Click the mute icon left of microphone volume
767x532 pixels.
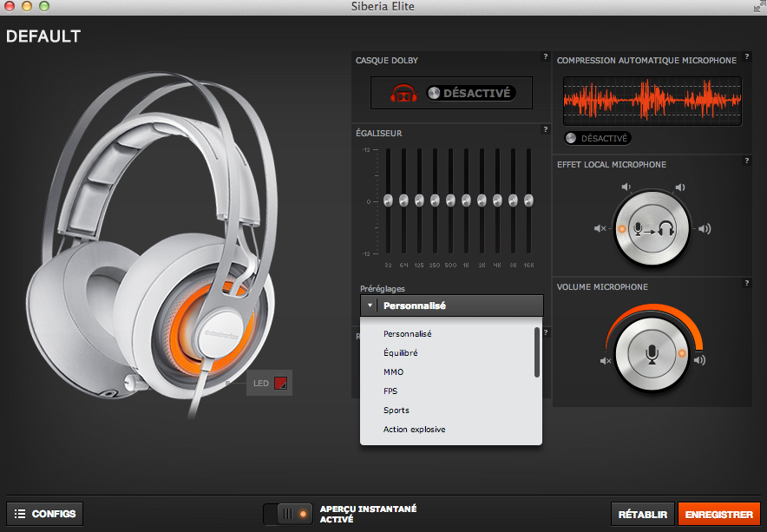click(606, 360)
